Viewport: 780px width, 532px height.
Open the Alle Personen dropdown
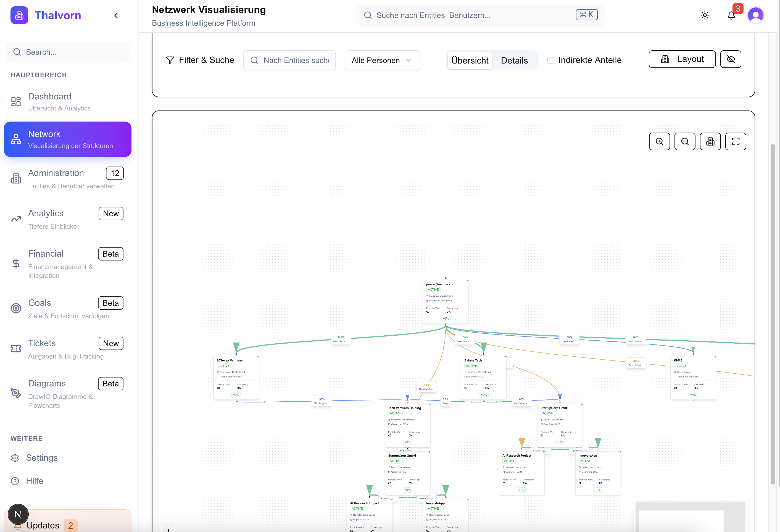pyautogui.click(x=382, y=60)
